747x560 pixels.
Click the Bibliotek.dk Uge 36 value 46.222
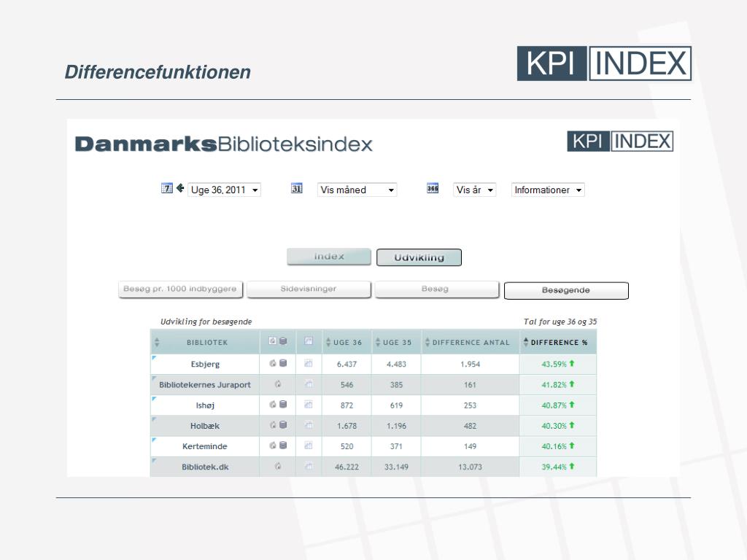tap(347, 467)
